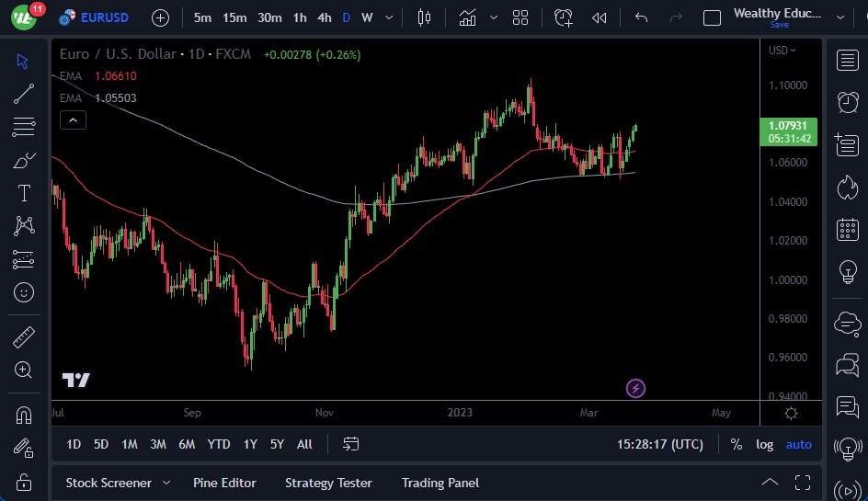868x501 pixels.
Task: Toggle the magnet snap mode
Action: [x=24, y=415]
